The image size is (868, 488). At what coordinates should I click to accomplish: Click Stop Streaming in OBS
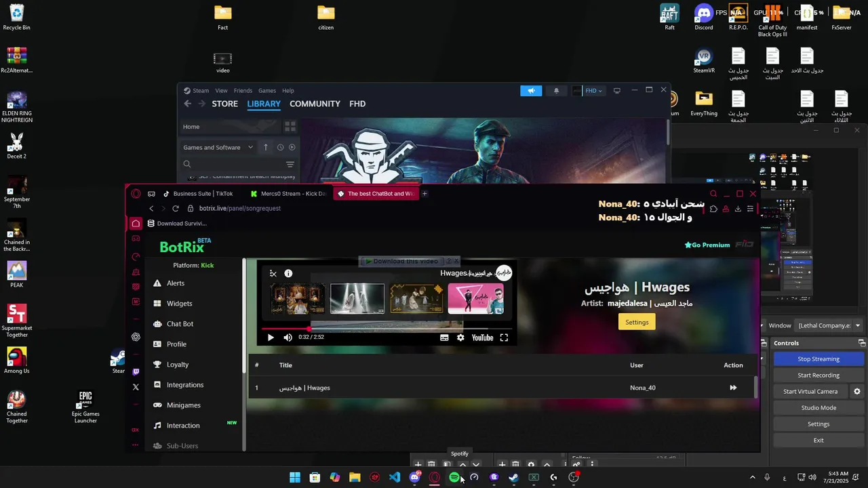(x=818, y=359)
